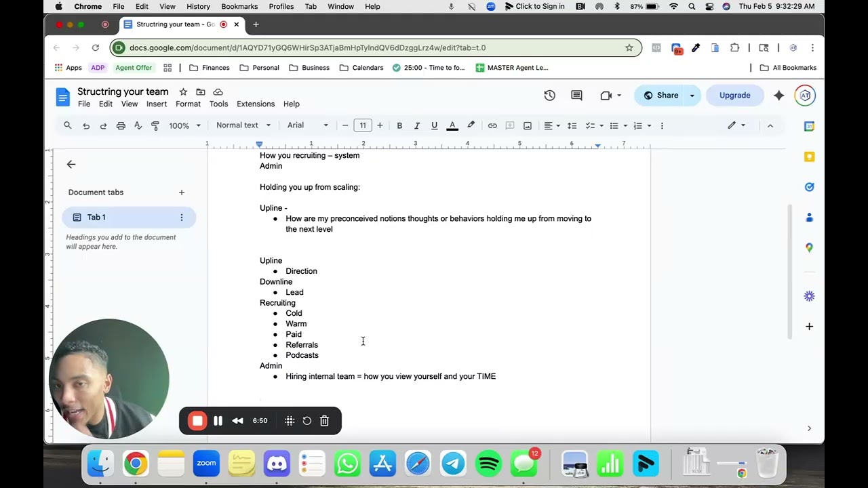
Task: Click the font size 11 field
Action: pyautogui.click(x=363, y=125)
